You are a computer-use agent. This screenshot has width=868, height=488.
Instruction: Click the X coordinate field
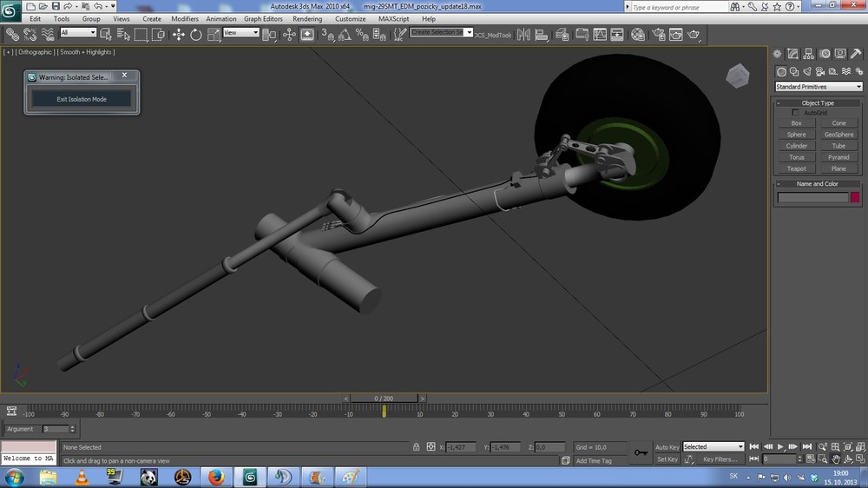pyautogui.click(x=461, y=447)
